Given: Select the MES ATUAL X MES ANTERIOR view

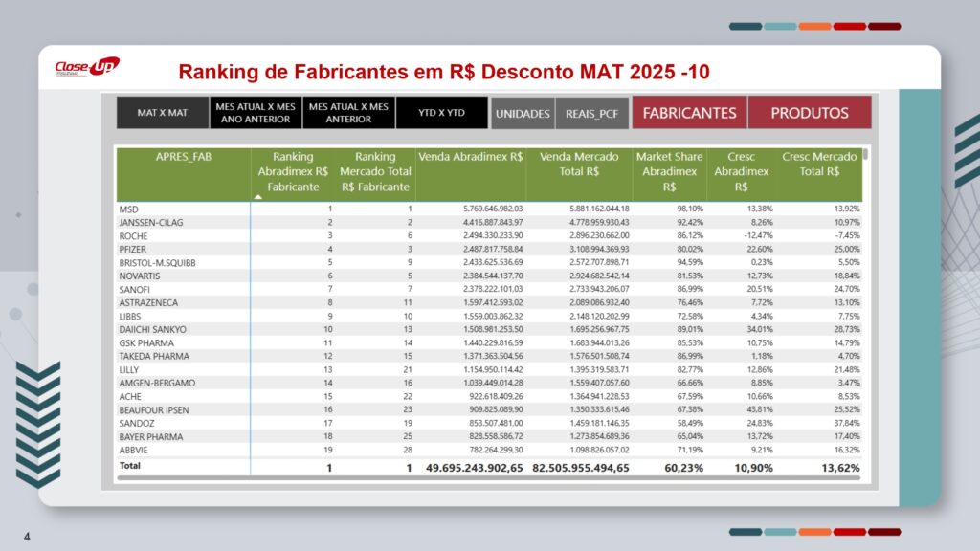Looking at the screenshot, I should coord(348,113).
